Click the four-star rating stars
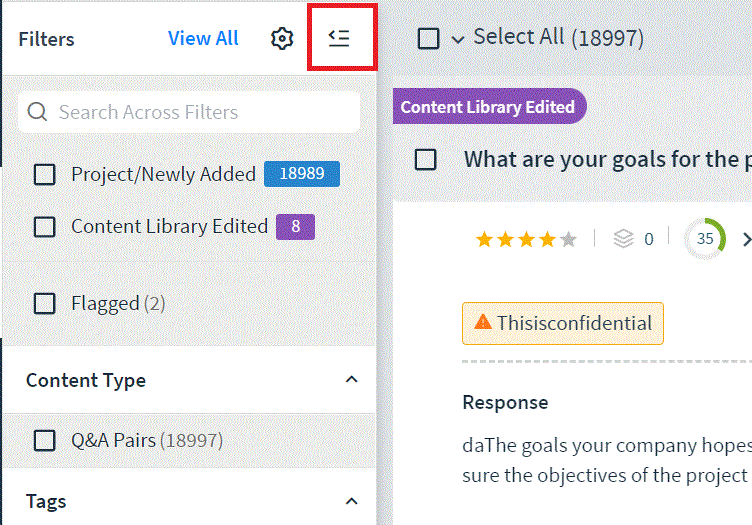Image resolution: width=752 pixels, height=525 pixels. pos(526,239)
